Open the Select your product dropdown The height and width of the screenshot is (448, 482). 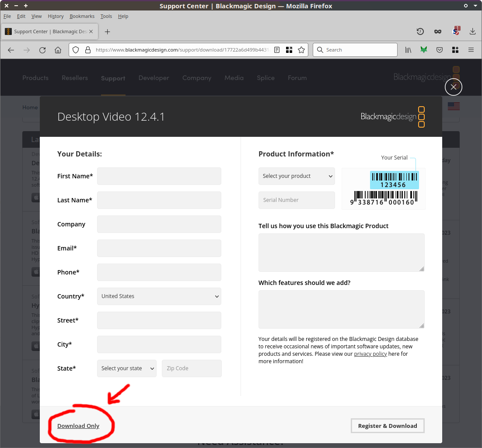[297, 176]
